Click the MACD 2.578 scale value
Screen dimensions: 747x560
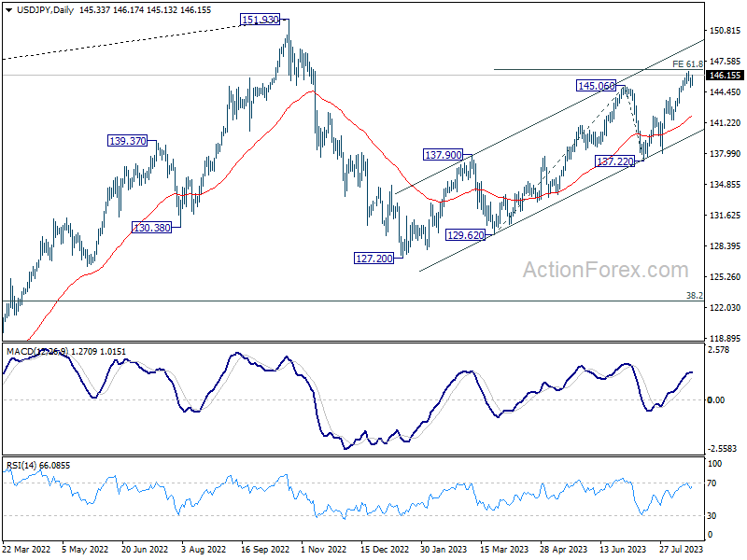[719, 349]
